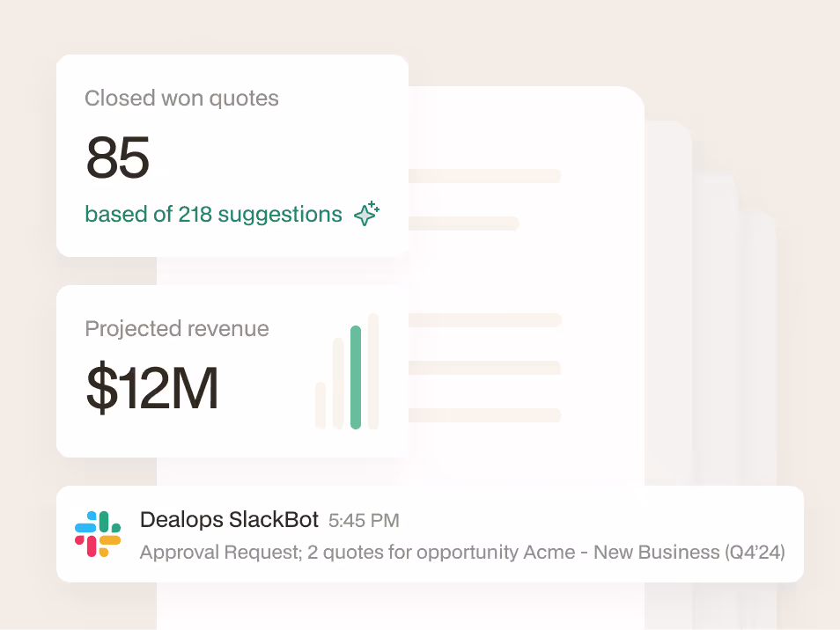Click the Slack logo icon
The width and height of the screenshot is (840, 630).
98,534
